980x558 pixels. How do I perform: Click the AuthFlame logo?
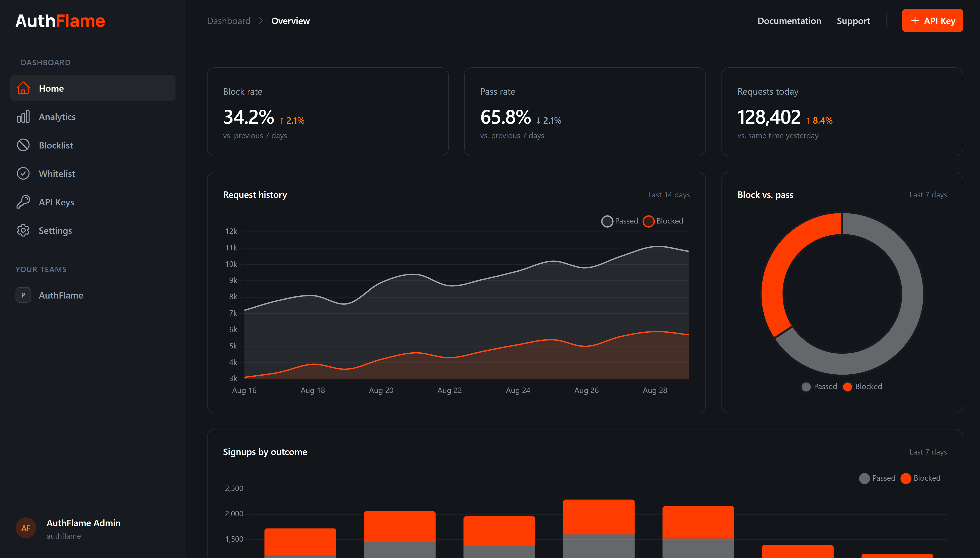click(x=60, y=21)
